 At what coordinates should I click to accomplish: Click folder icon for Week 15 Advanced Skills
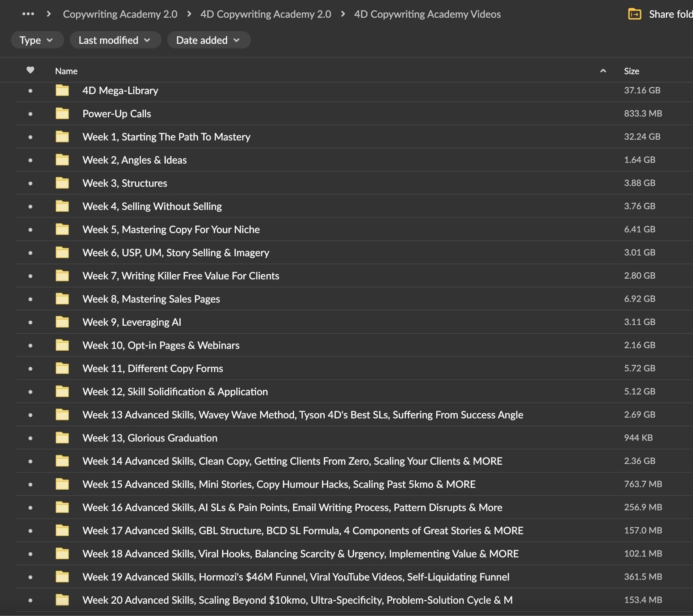[x=62, y=484]
